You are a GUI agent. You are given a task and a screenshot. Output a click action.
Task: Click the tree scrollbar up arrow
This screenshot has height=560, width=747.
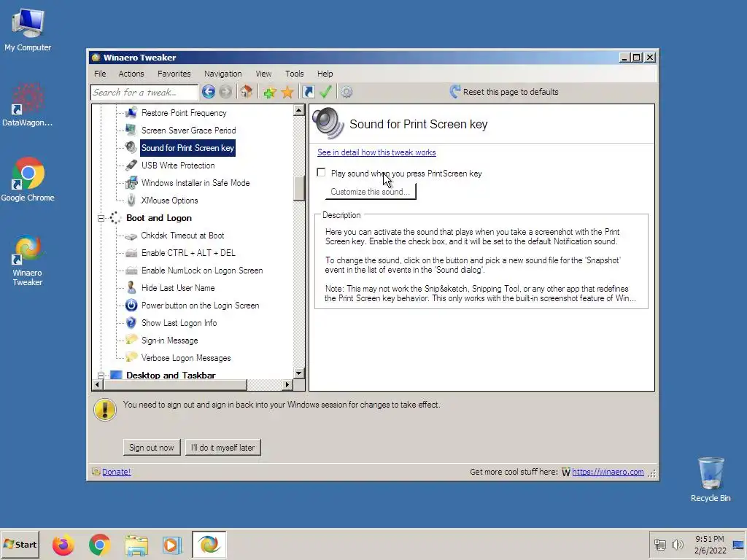pyautogui.click(x=298, y=111)
